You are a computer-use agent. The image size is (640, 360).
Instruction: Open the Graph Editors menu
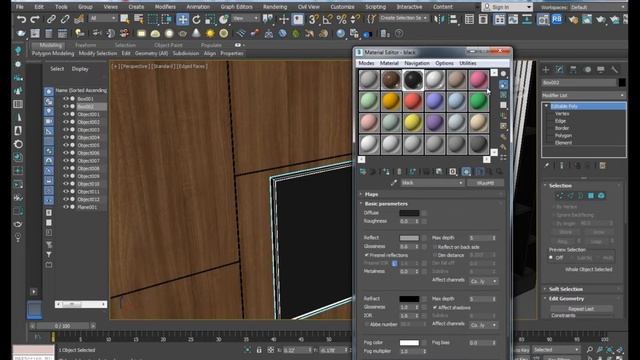(x=236, y=7)
